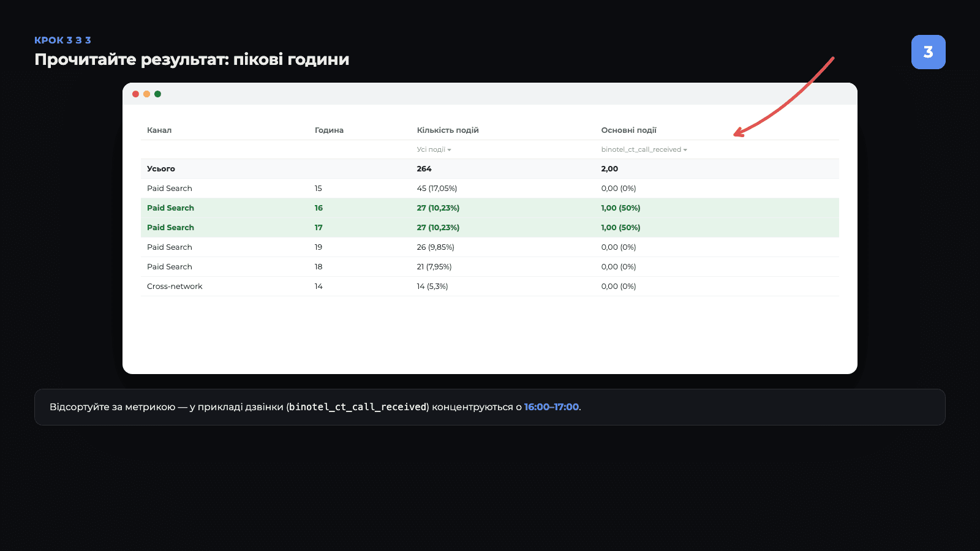
Task: Click the green window dot
Action: click(157, 94)
